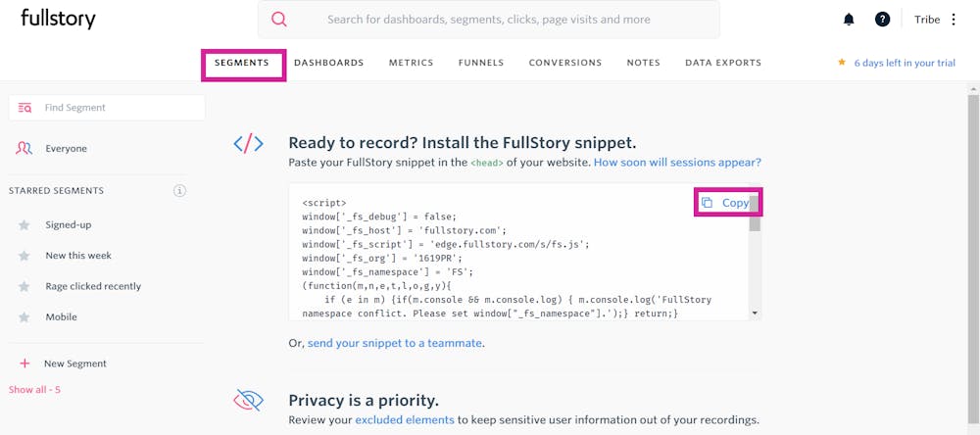Screen dimensions: 980x435
Task: Open 'How soon will sessions appear?' link
Action: pos(677,163)
